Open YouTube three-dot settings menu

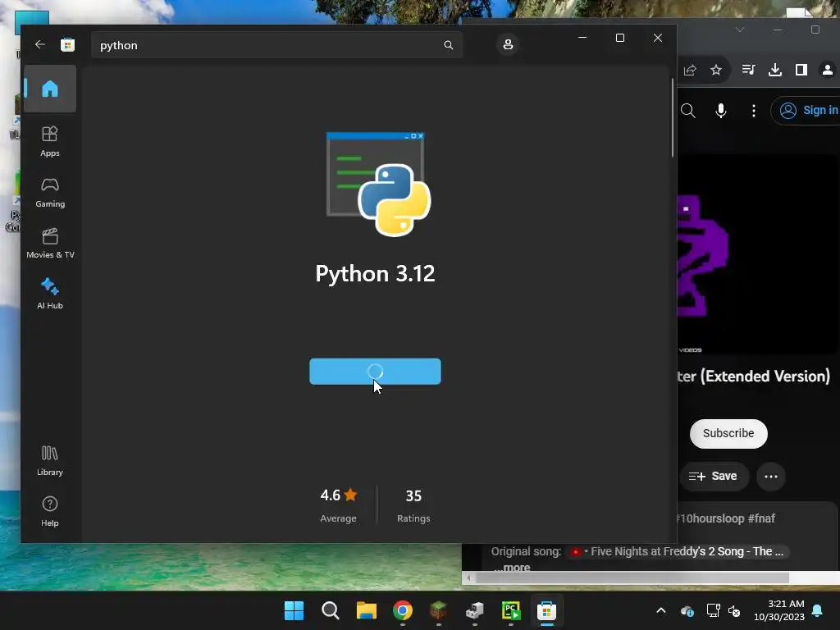click(x=754, y=111)
